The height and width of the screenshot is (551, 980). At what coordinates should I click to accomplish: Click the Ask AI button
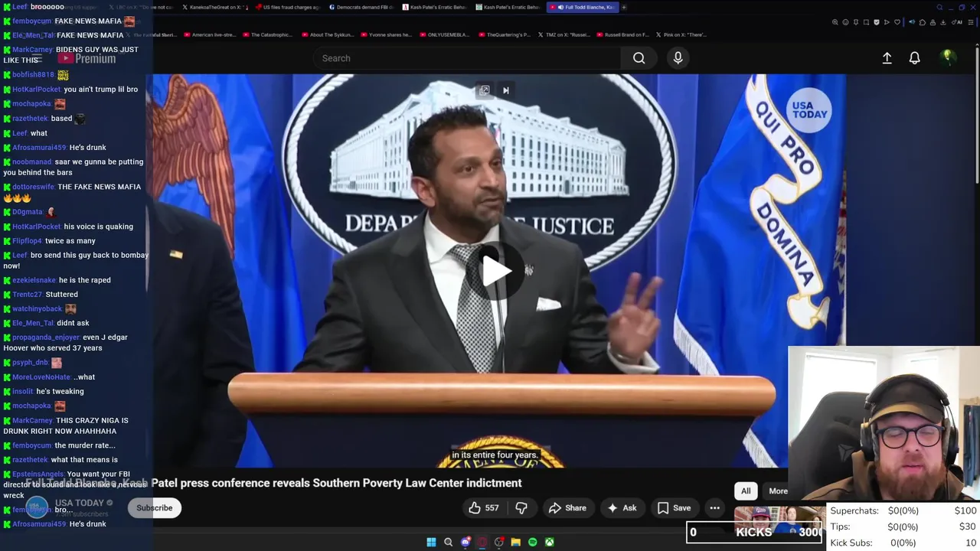[x=622, y=508]
